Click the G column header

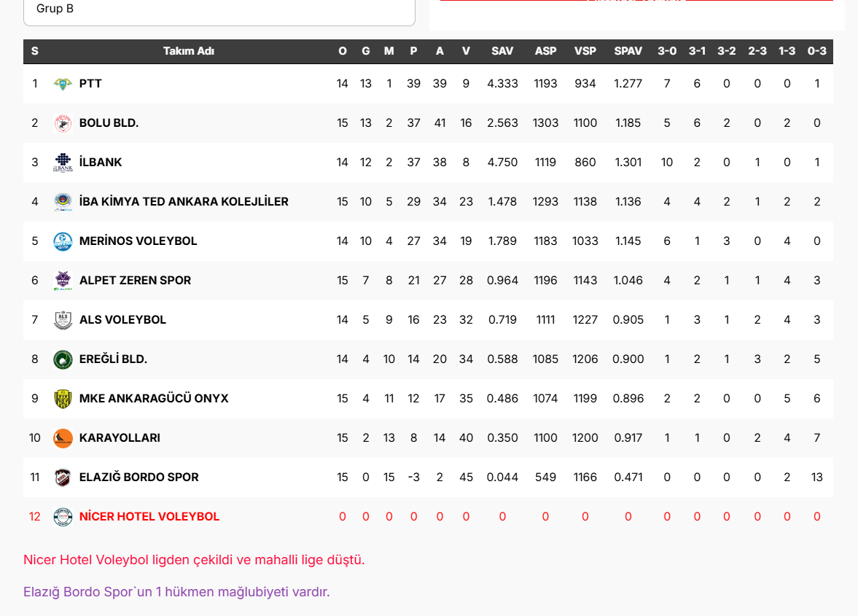click(365, 52)
